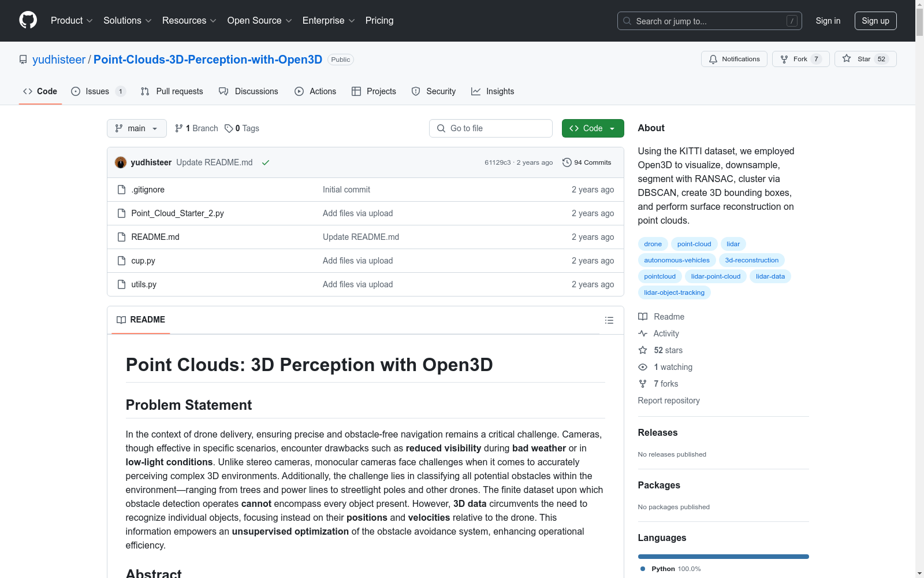Screen dimensions: 924x578
Task: Open the lidar-object-tracking topic tag
Action: (x=675, y=292)
